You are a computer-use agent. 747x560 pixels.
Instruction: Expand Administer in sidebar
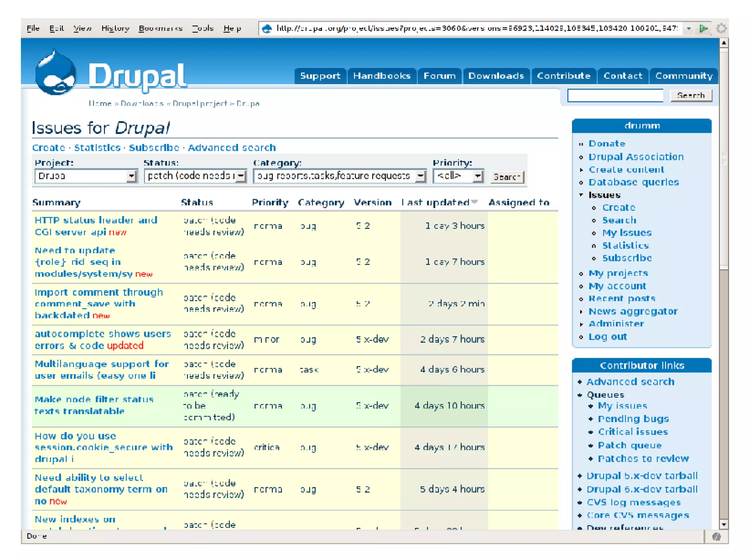coord(581,324)
